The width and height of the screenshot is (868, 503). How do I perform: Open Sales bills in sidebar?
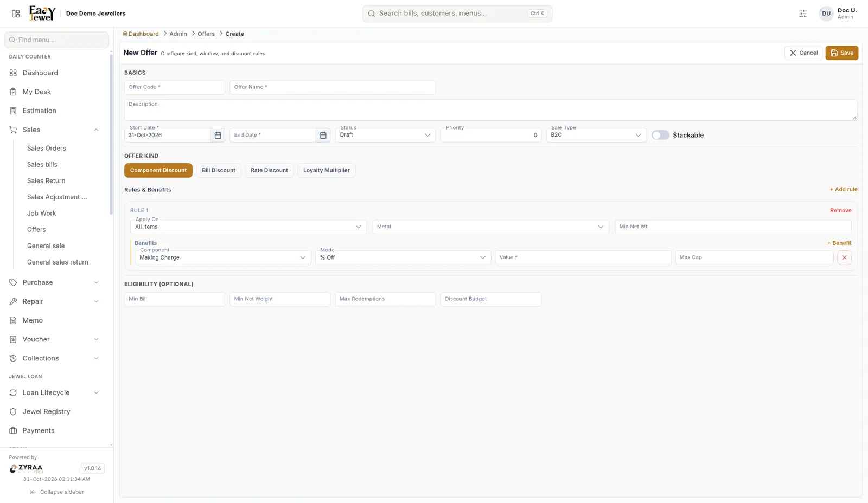click(x=42, y=164)
